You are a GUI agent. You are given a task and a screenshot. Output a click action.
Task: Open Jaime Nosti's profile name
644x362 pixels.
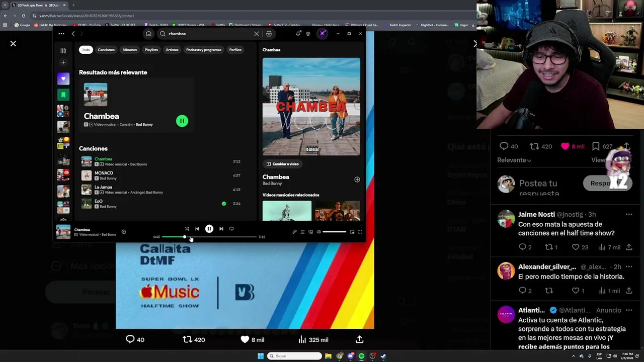click(536, 215)
